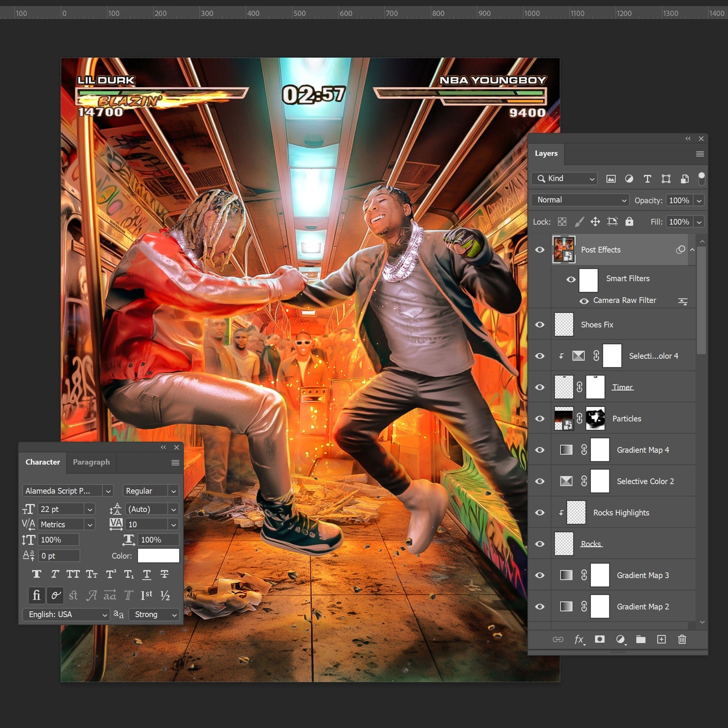This screenshot has height=728, width=728.
Task: Click the Lock all padlock icon
Action: coord(629,221)
